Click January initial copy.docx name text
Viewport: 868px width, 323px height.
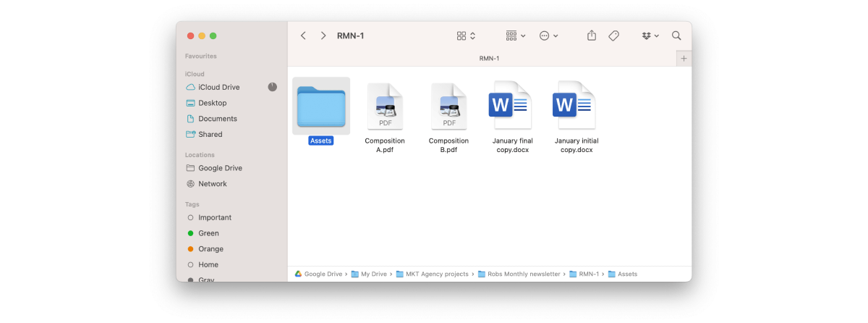[x=576, y=146]
